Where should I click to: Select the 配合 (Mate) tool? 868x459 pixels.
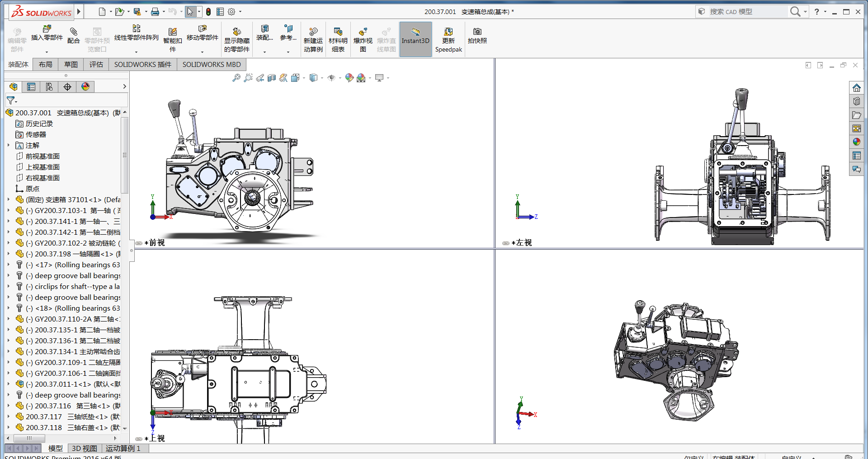(x=74, y=36)
